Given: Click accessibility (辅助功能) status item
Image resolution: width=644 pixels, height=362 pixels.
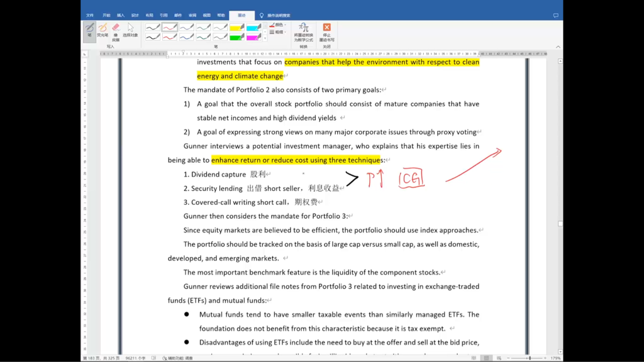Looking at the screenshot, I should pos(177,358).
